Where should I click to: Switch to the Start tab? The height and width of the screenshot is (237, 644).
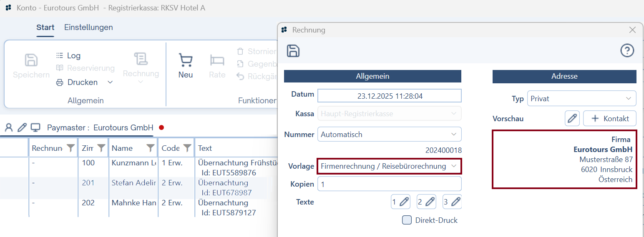[x=45, y=27]
